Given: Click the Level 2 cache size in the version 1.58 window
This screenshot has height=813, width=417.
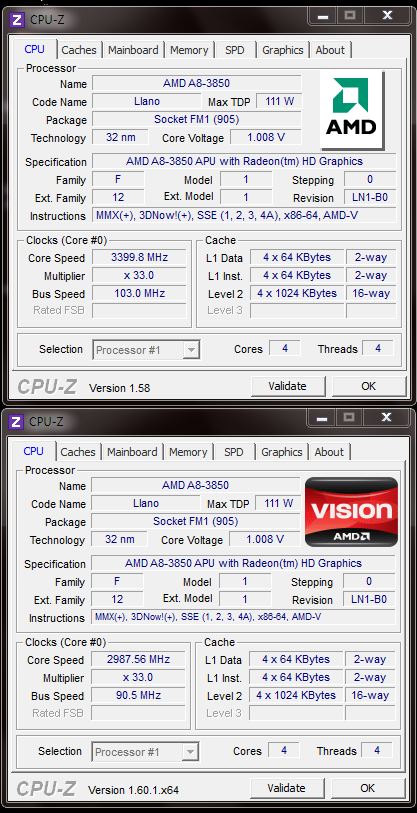Looking at the screenshot, I should tap(297, 293).
